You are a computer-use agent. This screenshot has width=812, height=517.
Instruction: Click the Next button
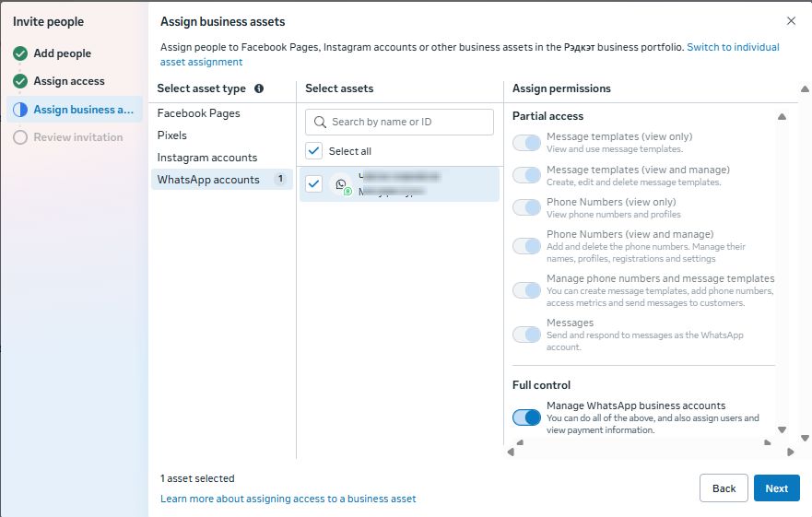click(776, 488)
